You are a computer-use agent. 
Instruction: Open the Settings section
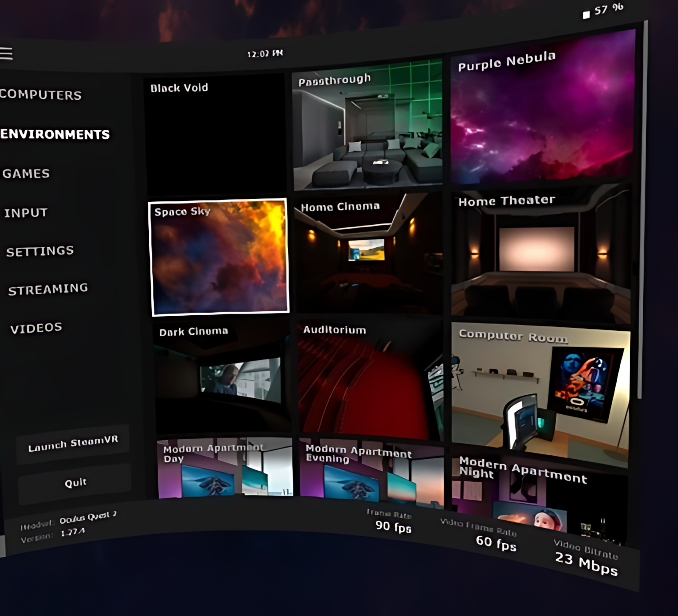pos(40,251)
